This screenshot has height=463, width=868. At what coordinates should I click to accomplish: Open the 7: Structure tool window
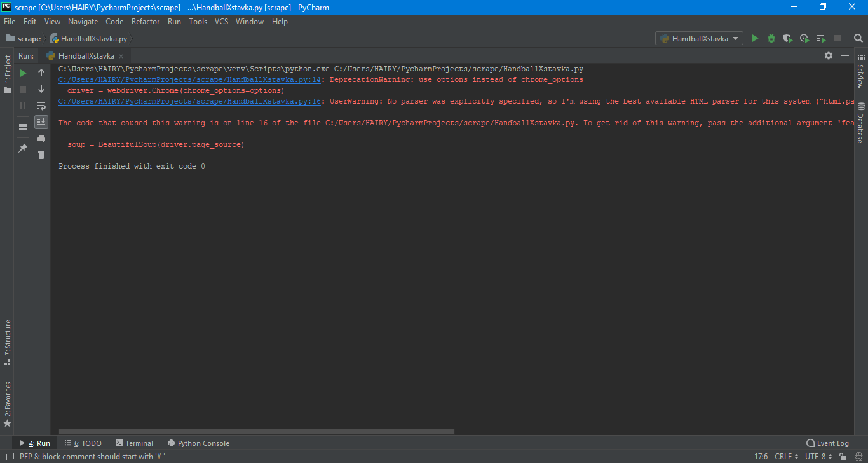point(8,342)
